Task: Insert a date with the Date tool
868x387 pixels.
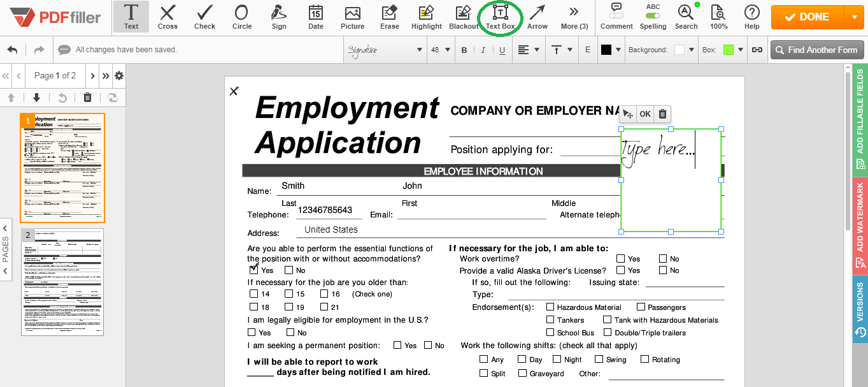Action: [x=315, y=17]
